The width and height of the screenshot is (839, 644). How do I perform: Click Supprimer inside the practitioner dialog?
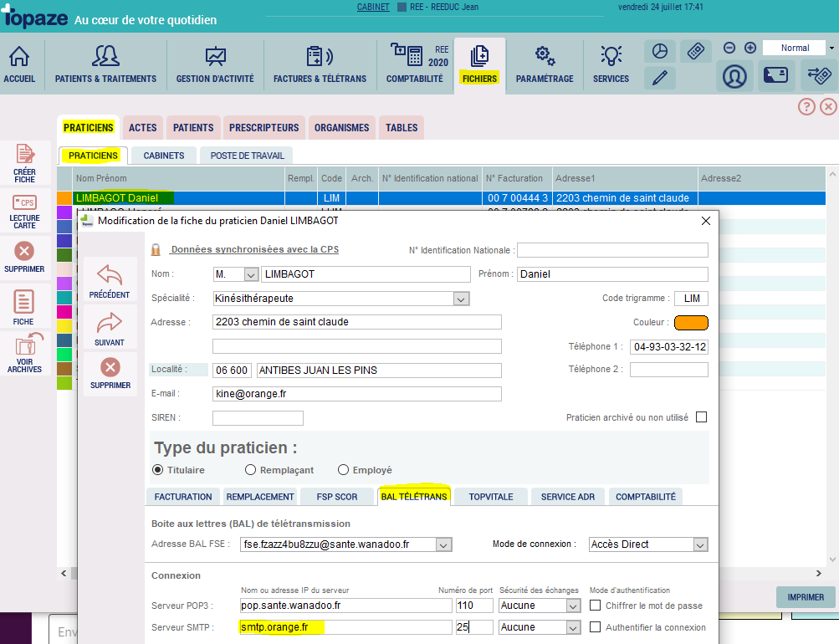point(110,373)
